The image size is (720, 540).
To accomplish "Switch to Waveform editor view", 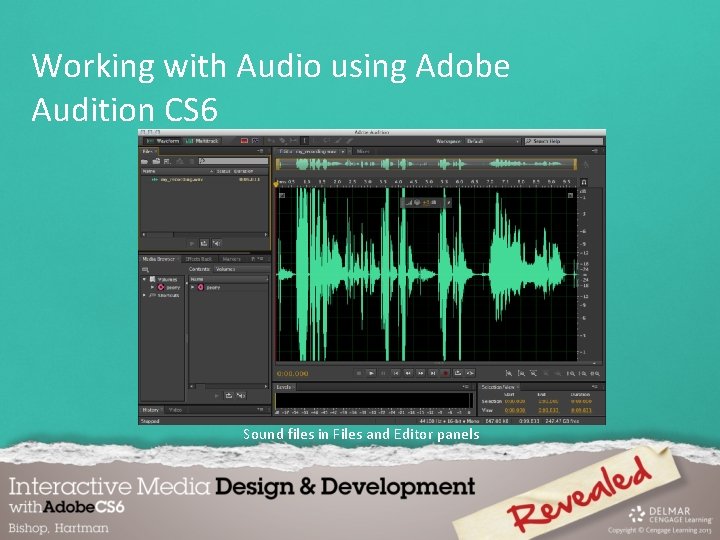I will [x=162, y=141].
